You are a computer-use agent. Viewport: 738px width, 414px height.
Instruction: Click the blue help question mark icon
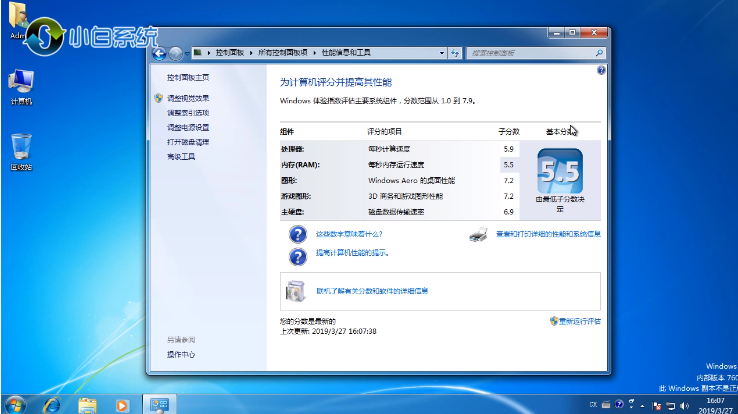[601, 71]
